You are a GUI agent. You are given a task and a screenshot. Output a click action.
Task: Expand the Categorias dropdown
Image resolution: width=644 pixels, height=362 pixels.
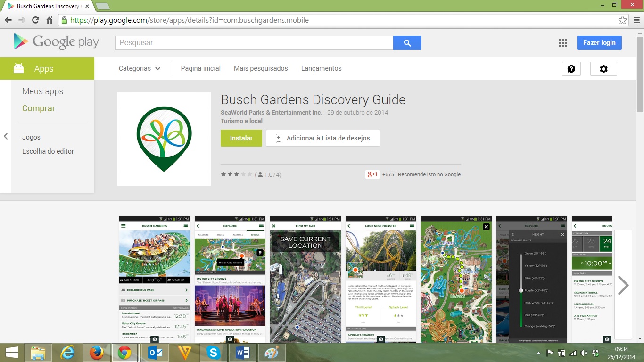coord(140,68)
